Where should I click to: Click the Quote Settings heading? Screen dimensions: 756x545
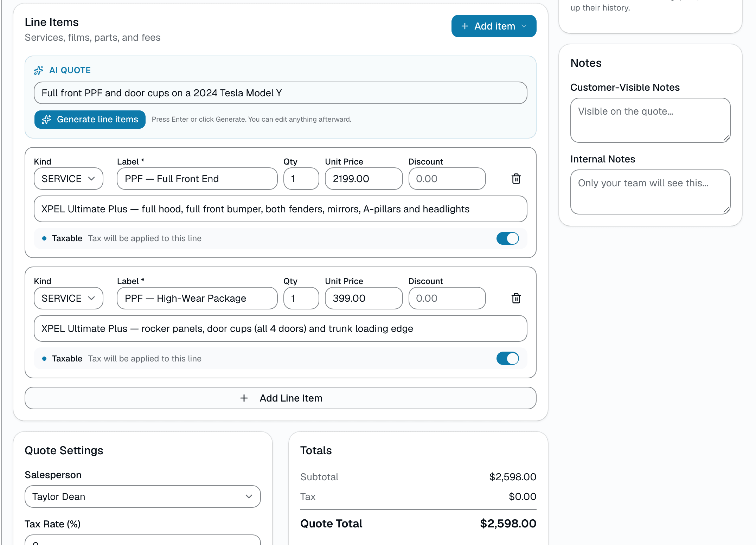click(64, 450)
